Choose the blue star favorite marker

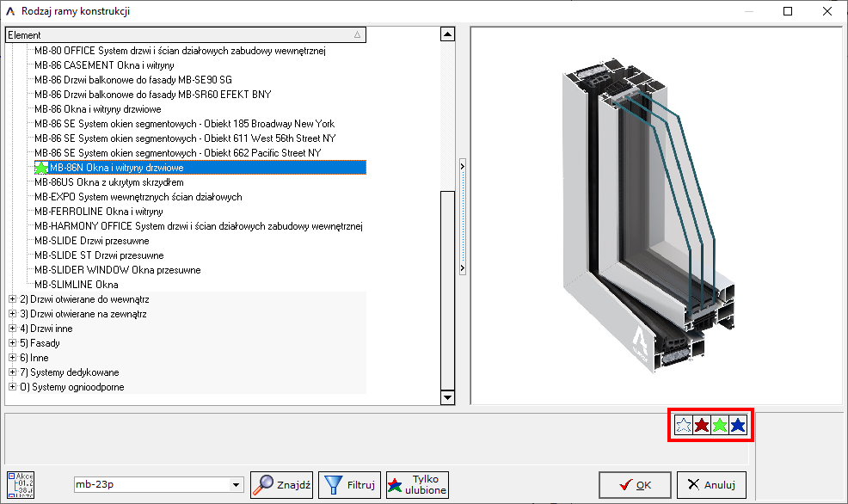point(738,425)
